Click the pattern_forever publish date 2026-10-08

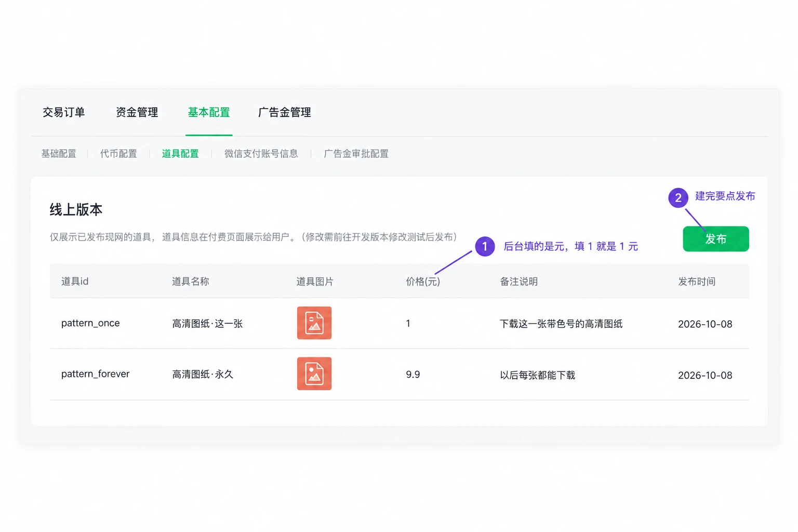(705, 375)
